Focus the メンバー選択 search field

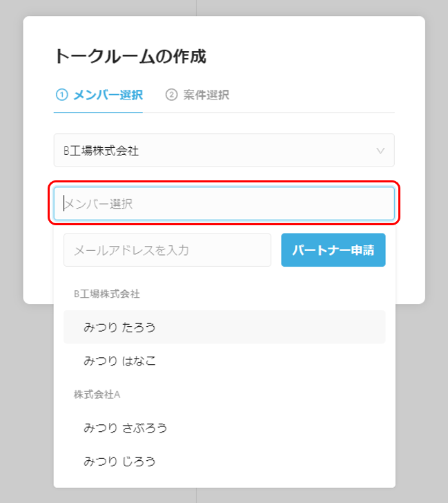(x=224, y=204)
